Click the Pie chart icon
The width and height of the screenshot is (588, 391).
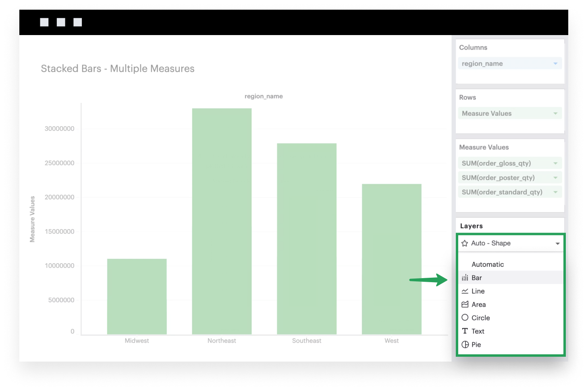[x=465, y=345]
